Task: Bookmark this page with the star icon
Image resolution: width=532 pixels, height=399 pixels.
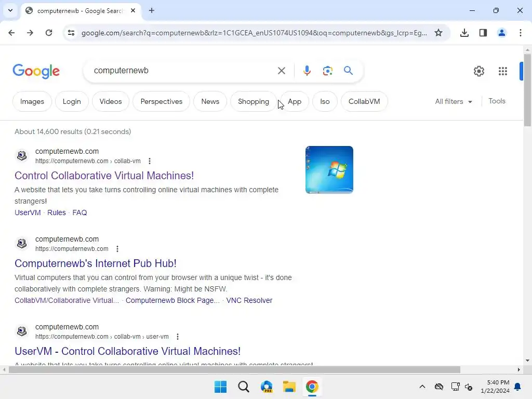Action: (x=438, y=33)
